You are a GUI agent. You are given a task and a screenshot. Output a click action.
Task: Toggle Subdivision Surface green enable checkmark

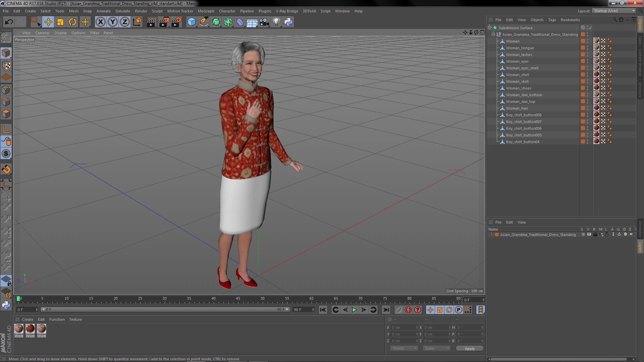[591, 28]
